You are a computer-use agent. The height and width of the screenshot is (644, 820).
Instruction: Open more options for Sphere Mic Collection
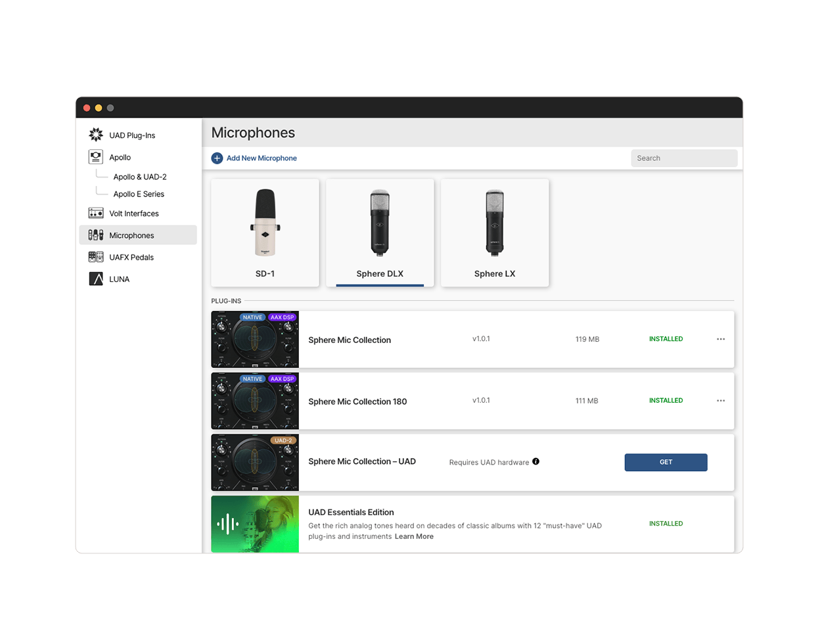pos(721,339)
